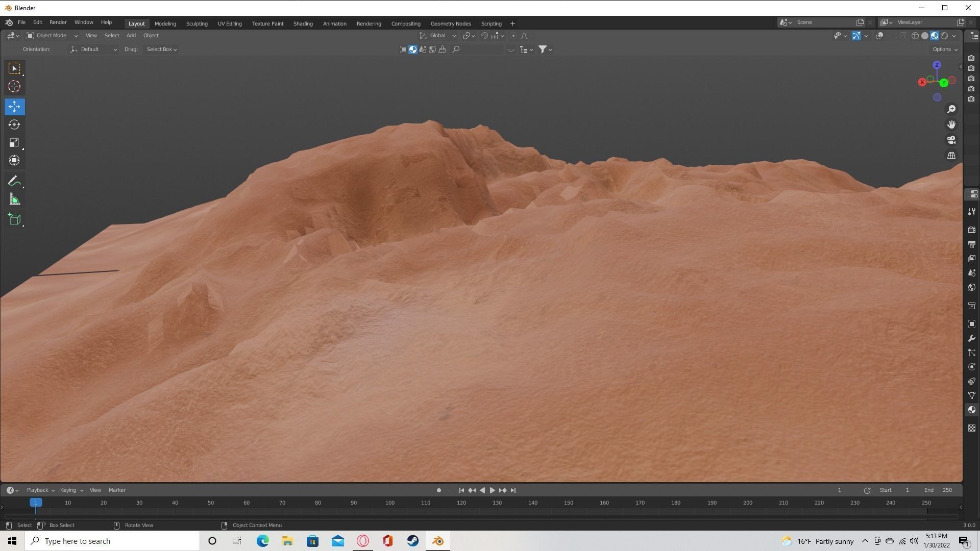Open the timeline Keying menu
This screenshot has height=551, width=980.
click(71, 490)
